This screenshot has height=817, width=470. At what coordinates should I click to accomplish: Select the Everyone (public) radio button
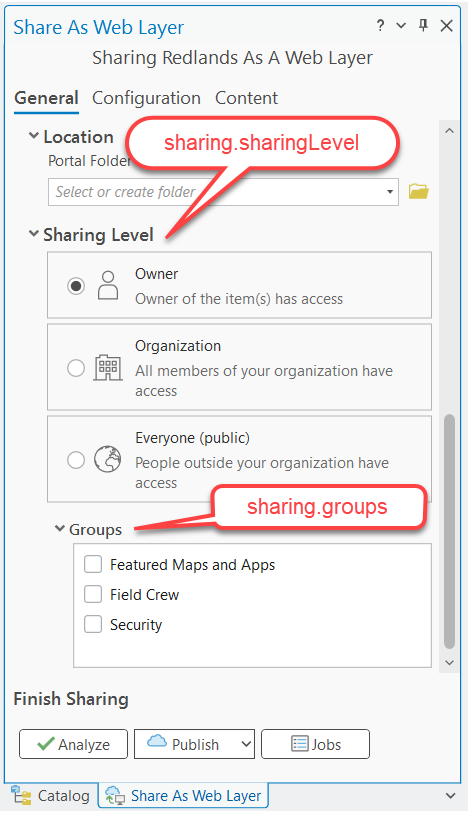(x=76, y=460)
